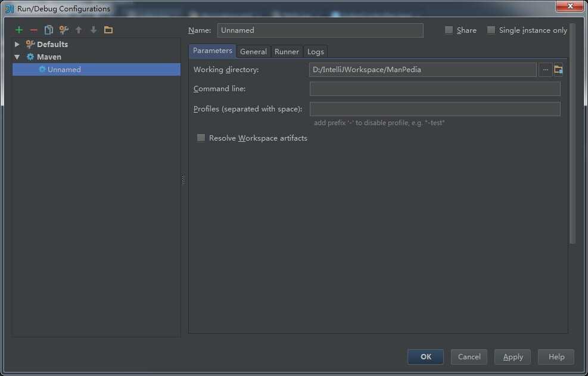
Task: Move the configuration down with the down arrow
Action: pyautogui.click(x=94, y=30)
